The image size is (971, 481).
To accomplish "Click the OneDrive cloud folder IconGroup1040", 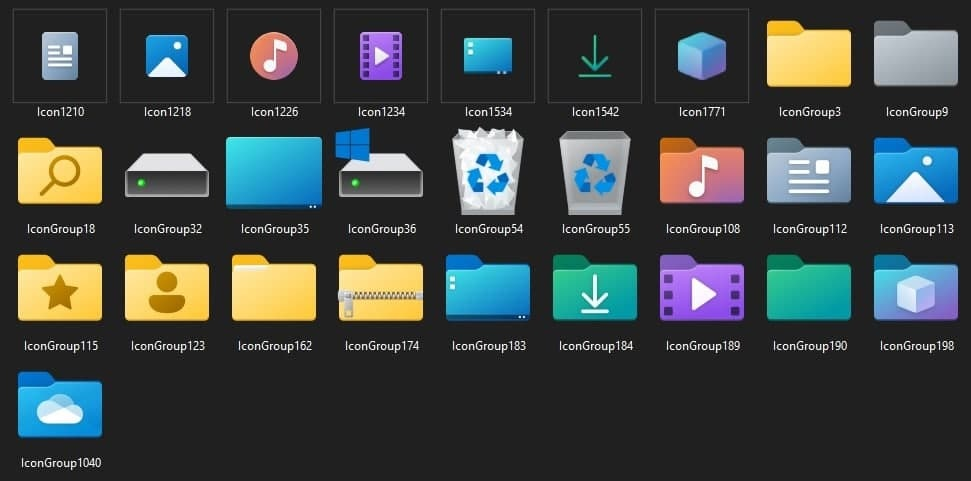I will [x=60, y=405].
